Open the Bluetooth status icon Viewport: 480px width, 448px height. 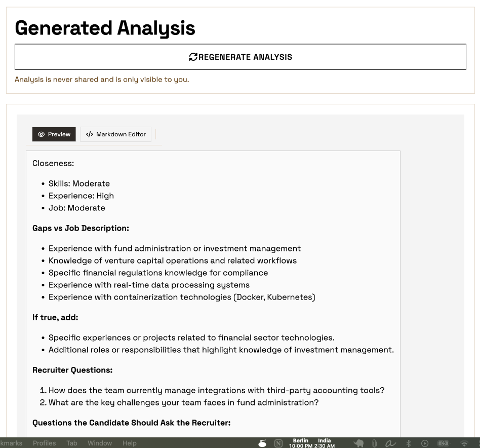[409, 443]
